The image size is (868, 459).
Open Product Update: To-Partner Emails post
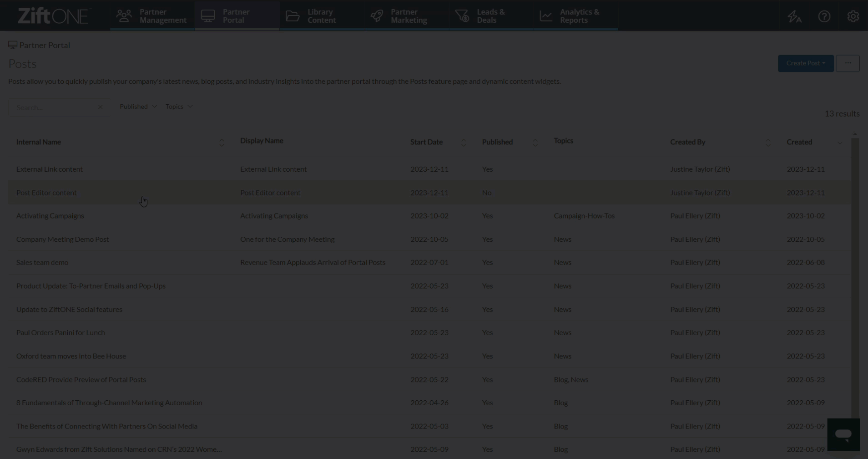tap(91, 286)
